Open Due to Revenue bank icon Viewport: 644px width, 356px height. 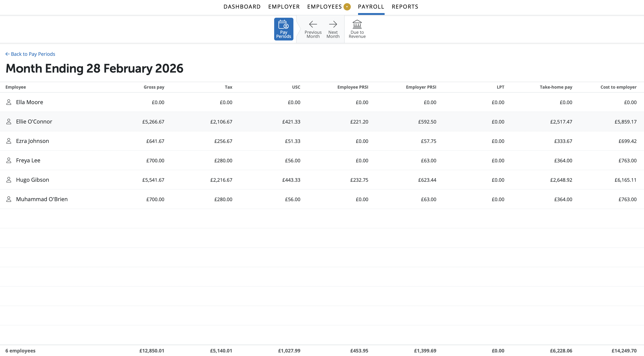357,24
